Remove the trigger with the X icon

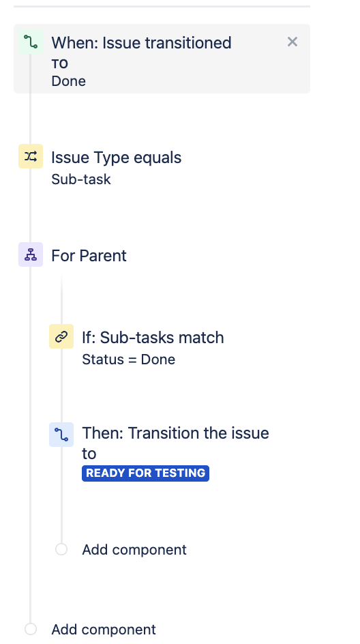tap(292, 42)
